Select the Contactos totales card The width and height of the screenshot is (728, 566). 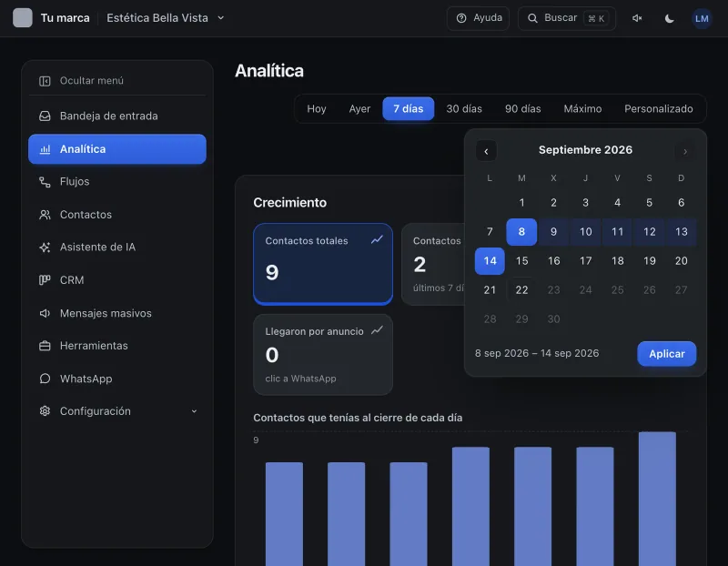tap(323, 264)
